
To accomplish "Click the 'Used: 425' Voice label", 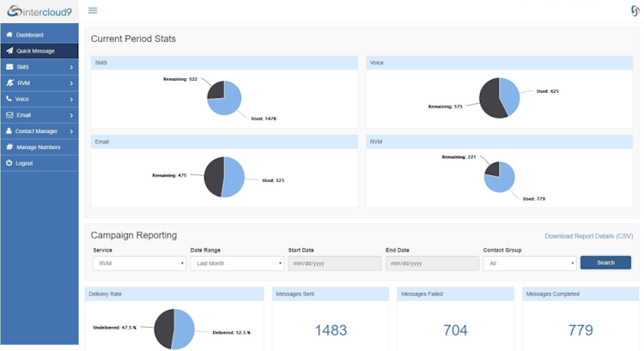I will click(548, 91).
